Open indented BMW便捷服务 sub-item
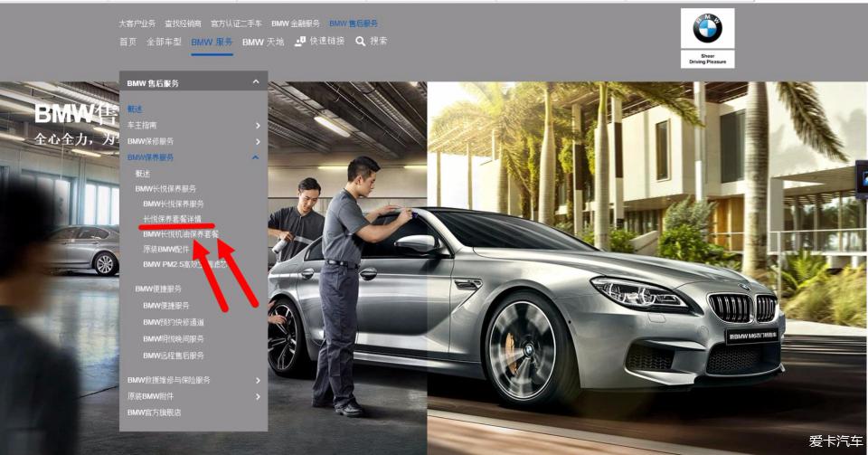This screenshot has height=455, width=868. (166, 306)
